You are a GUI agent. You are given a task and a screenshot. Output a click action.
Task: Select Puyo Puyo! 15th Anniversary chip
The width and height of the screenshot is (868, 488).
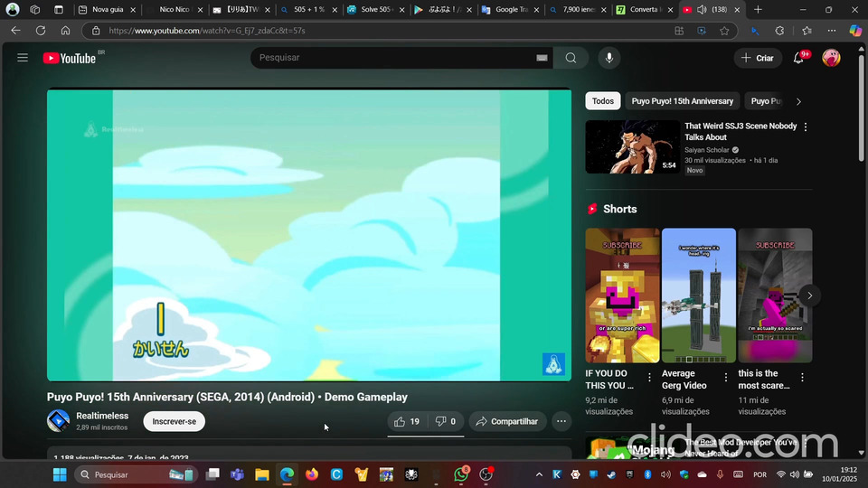tap(682, 101)
